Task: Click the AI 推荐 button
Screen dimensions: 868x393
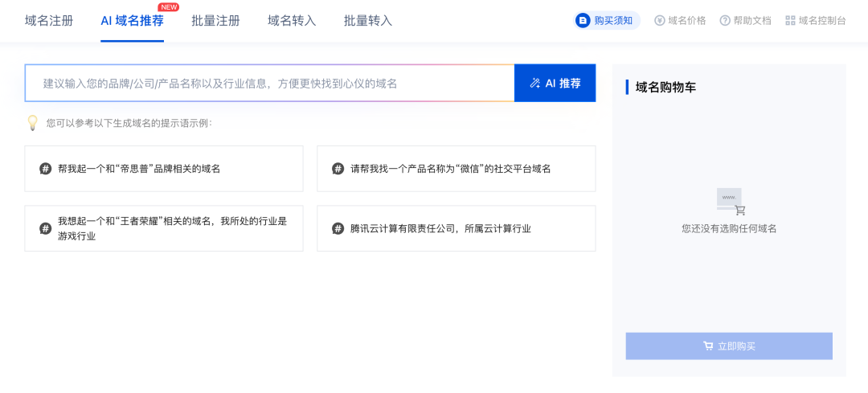Action: coord(555,83)
